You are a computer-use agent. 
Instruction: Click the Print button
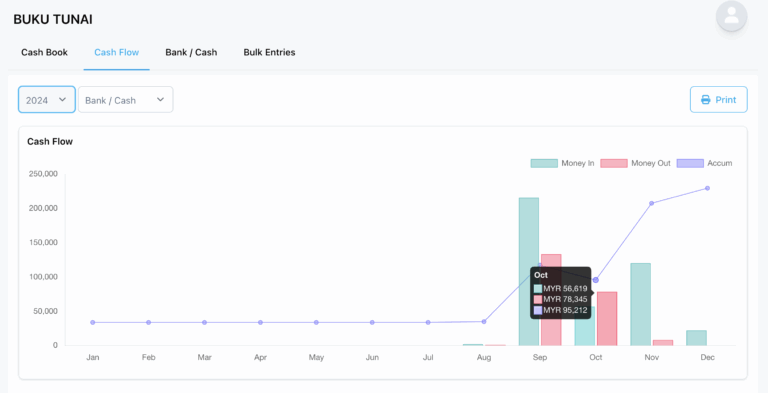(719, 99)
